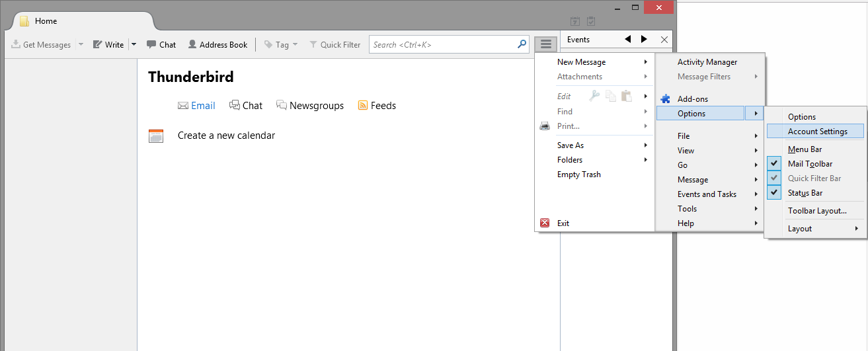The image size is (868, 351).
Task: Switch to the Home tab
Action: click(x=79, y=20)
